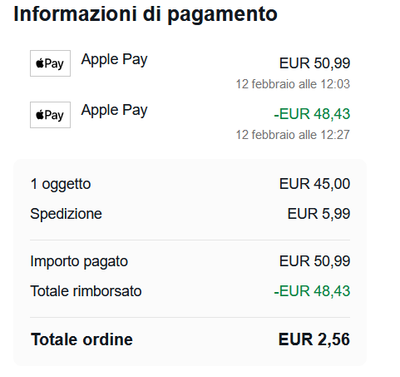Click the 12 febbraio alle 12:27 timestamp
The height and width of the screenshot is (377, 400).
[x=293, y=135]
